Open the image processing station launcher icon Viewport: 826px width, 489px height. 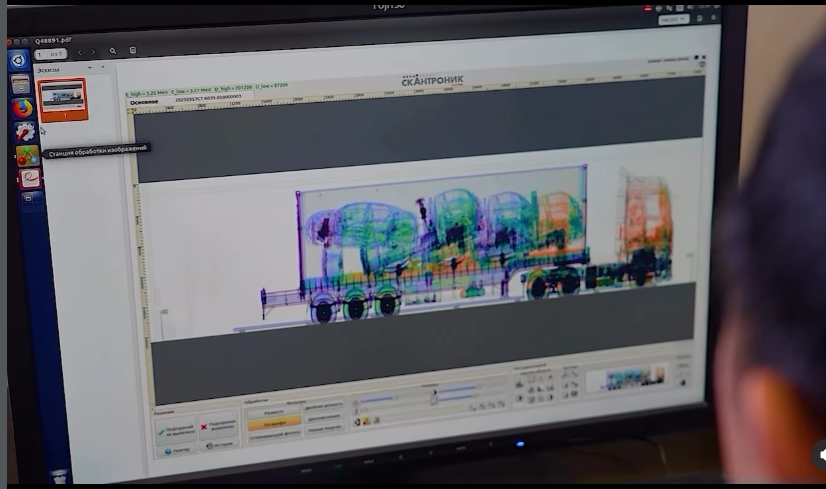(x=27, y=156)
